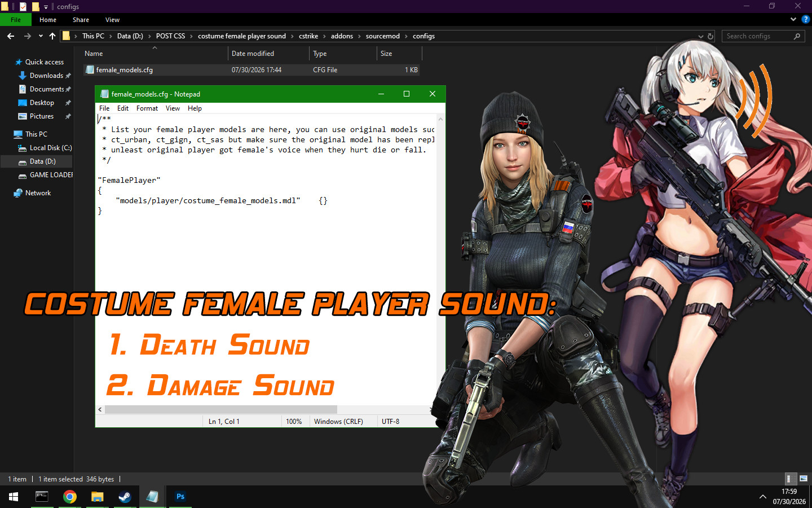Open Command Prompt from the taskbar

(x=42, y=497)
